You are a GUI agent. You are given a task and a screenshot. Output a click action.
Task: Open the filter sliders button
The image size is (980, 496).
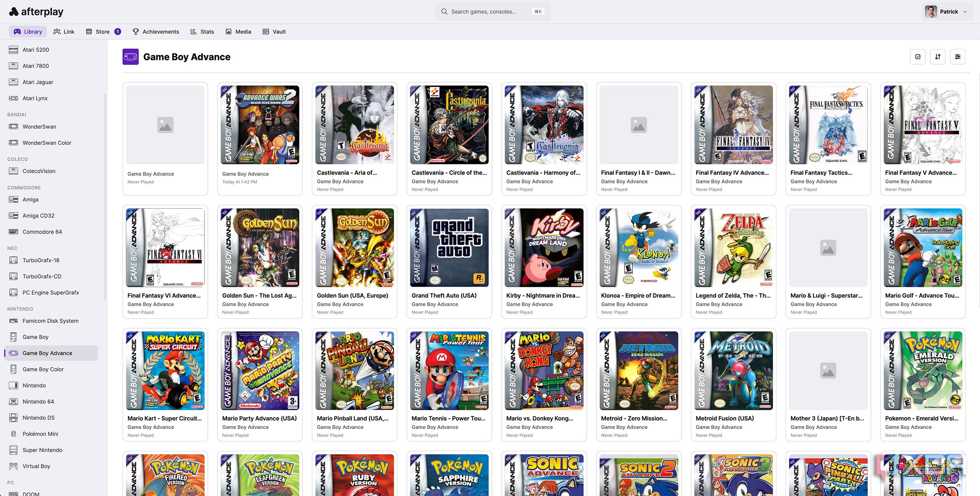point(957,57)
